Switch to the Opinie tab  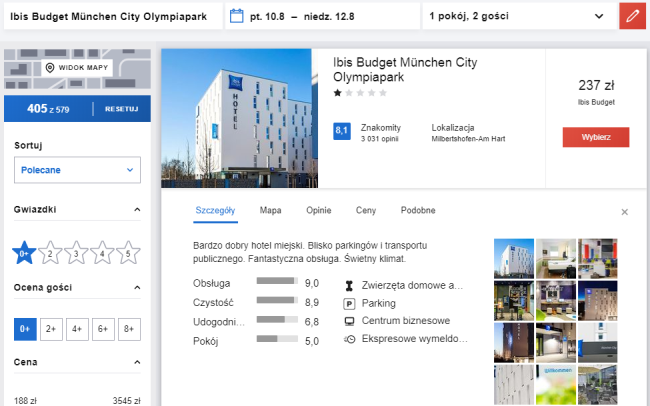(x=318, y=211)
